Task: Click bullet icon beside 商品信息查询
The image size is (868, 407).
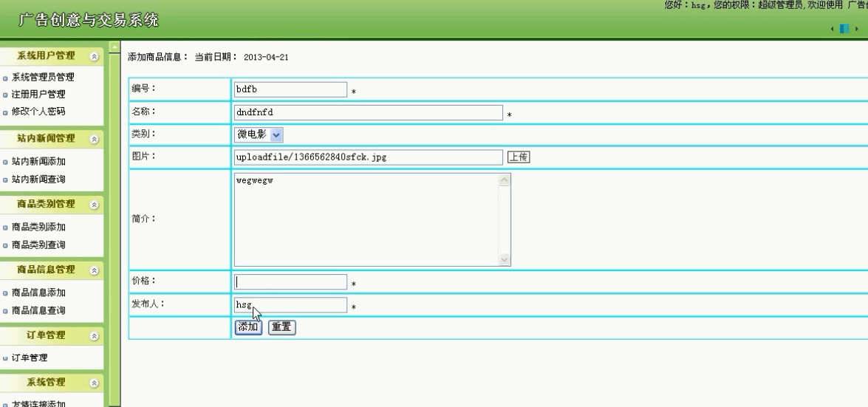Action: click(x=5, y=312)
